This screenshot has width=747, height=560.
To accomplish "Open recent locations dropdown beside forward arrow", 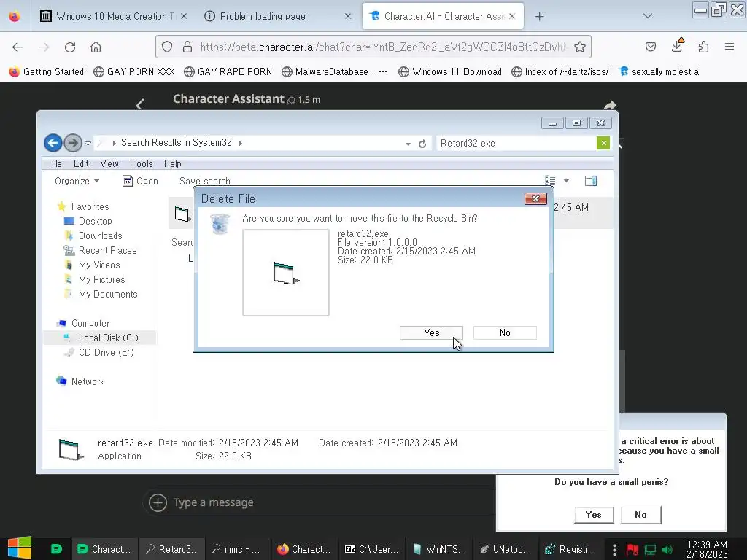I will pyautogui.click(x=88, y=143).
